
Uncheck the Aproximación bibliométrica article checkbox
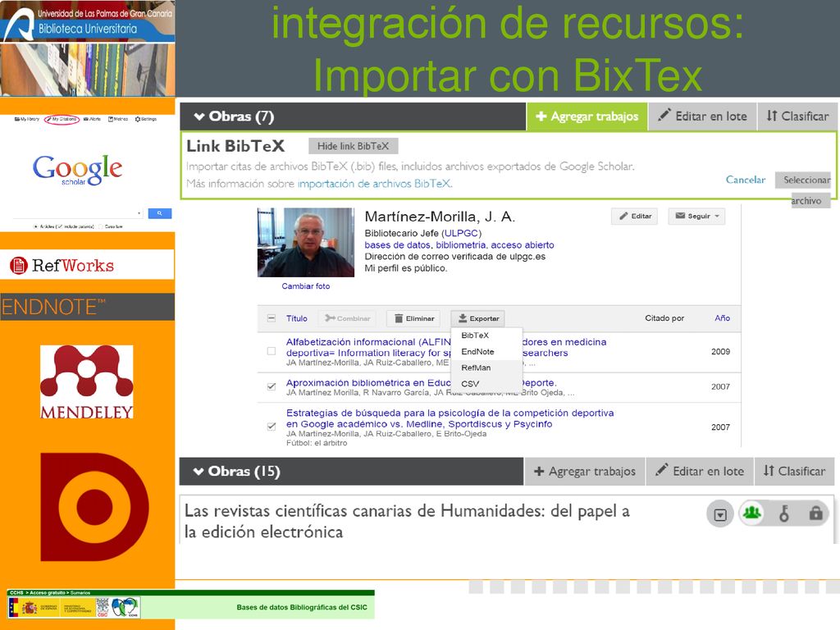[272, 386]
